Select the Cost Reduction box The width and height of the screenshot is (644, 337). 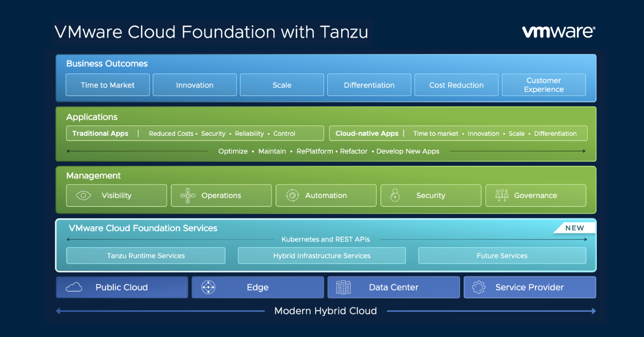[456, 85]
